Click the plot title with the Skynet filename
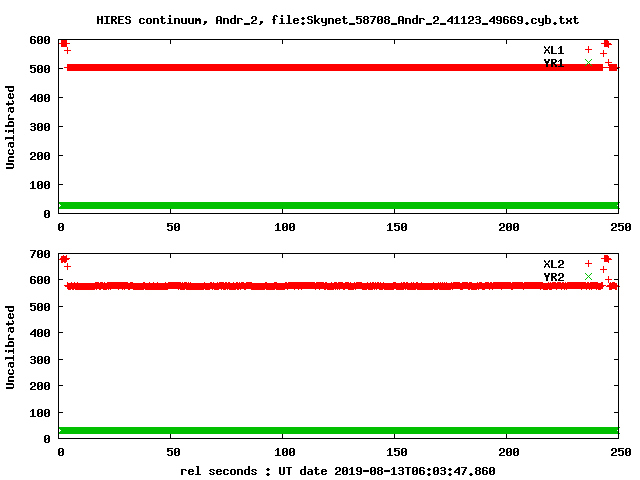 point(337,20)
